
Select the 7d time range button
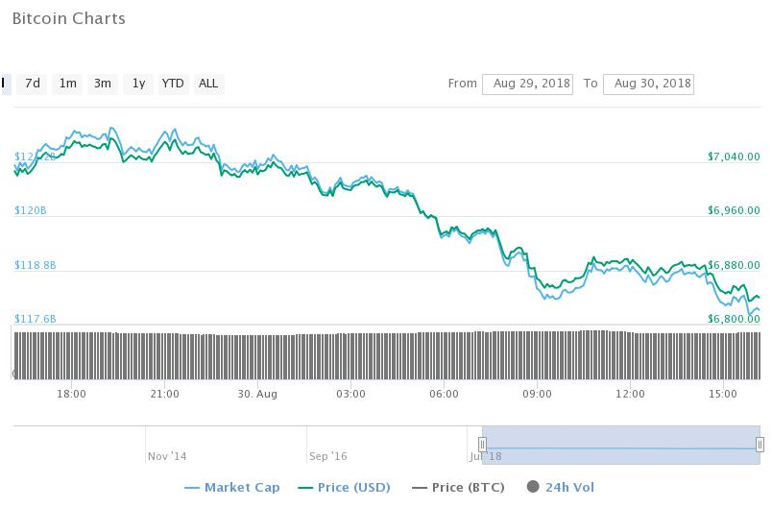click(33, 84)
